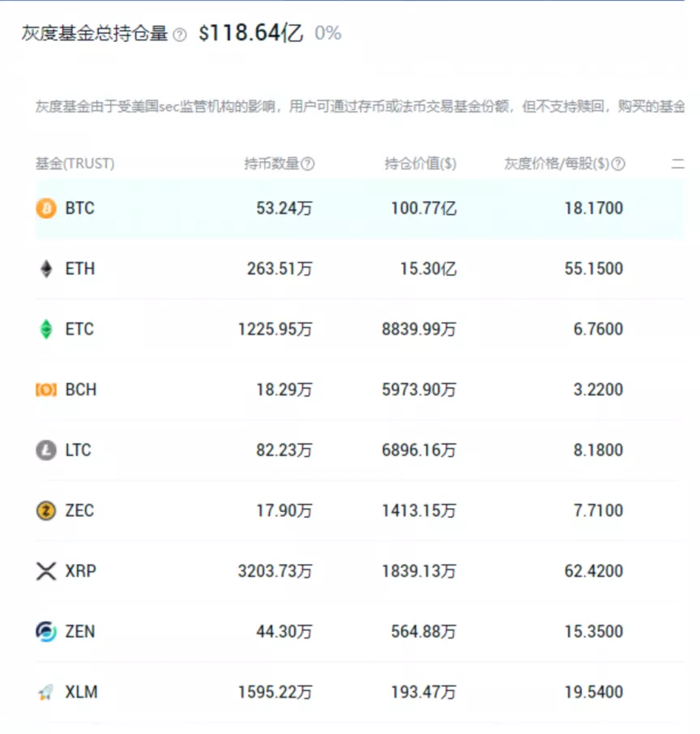Select the LTC trust name

click(x=79, y=450)
